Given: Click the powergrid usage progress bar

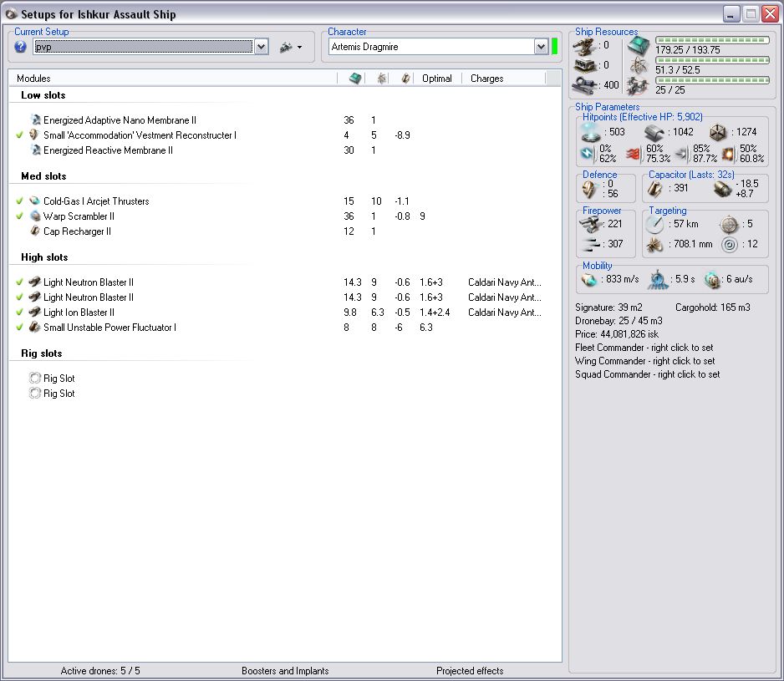Looking at the screenshot, I should click(x=712, y=60).
